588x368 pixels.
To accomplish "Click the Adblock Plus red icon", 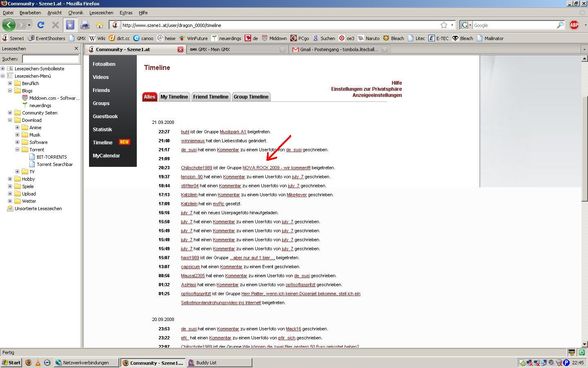I will click(x=574, y=25).
